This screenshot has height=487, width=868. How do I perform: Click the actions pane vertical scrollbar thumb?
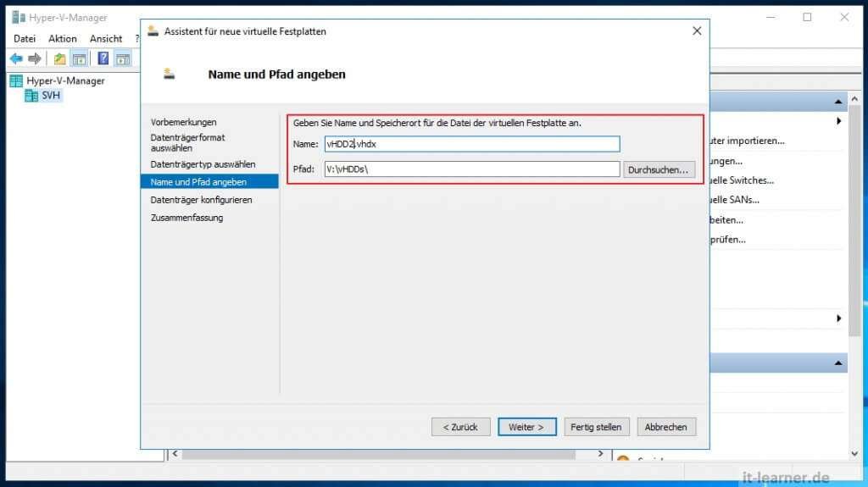[x=854, y=219]
